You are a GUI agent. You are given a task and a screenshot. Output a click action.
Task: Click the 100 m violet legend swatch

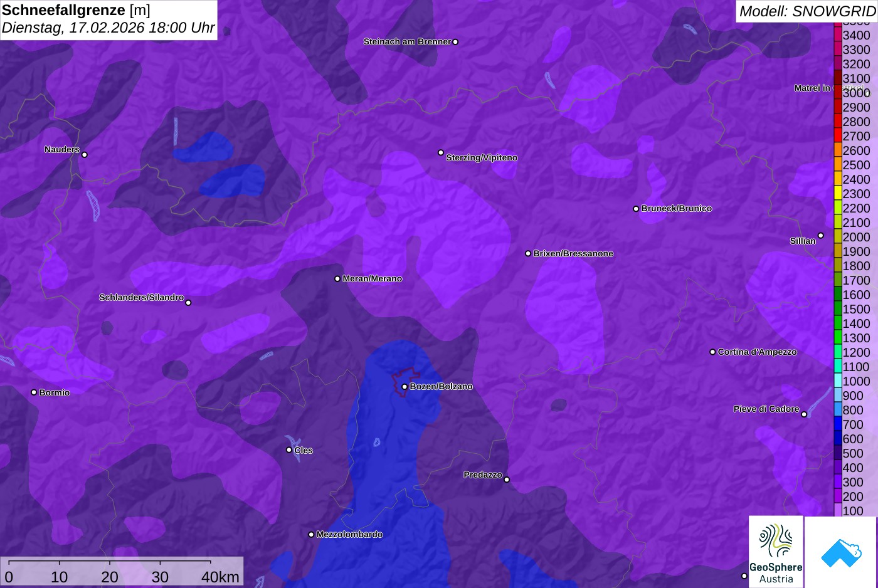pyautogui.click(x=838, y=510)
